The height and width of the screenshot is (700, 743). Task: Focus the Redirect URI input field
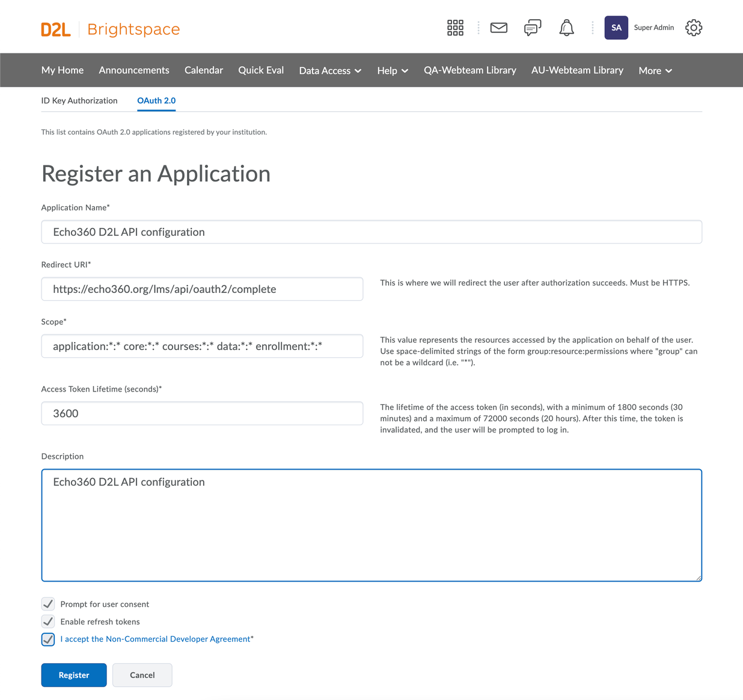coord(202,289)
